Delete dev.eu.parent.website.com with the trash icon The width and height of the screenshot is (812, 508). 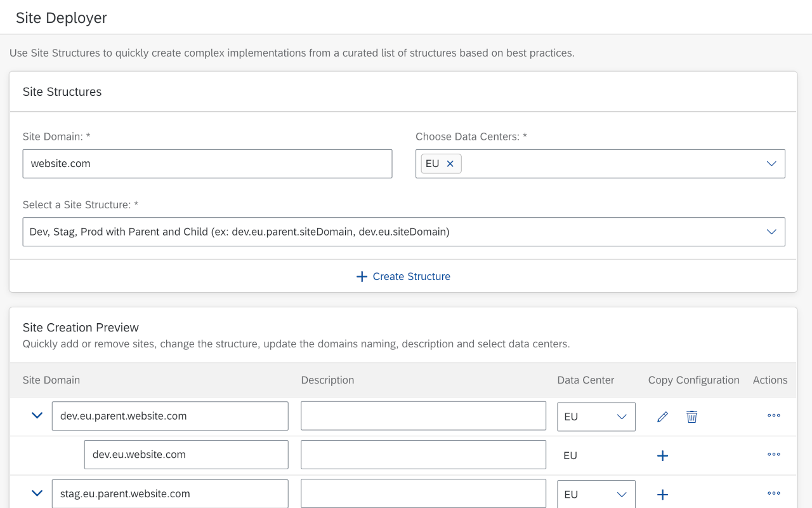coord(691,417)
